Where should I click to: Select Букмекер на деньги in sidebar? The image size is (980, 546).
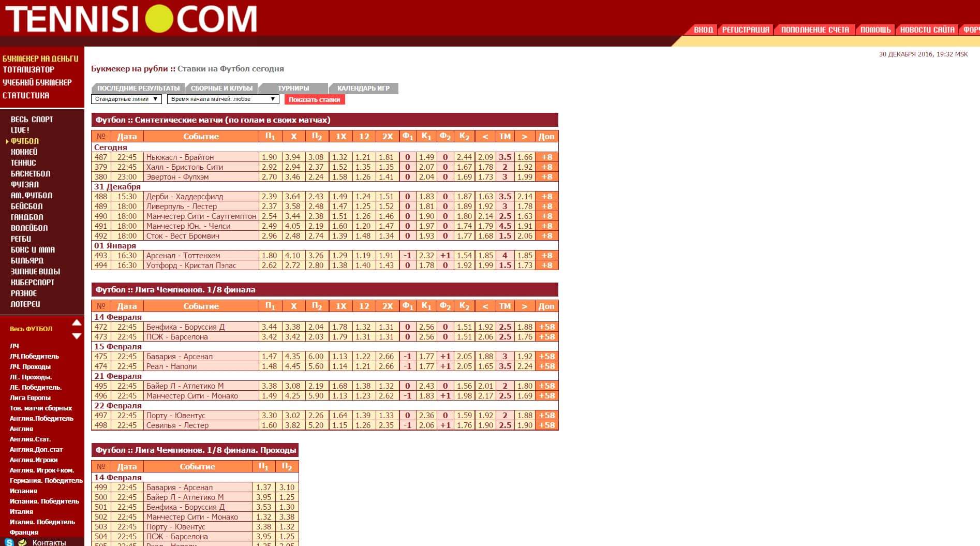click(40, 58)
